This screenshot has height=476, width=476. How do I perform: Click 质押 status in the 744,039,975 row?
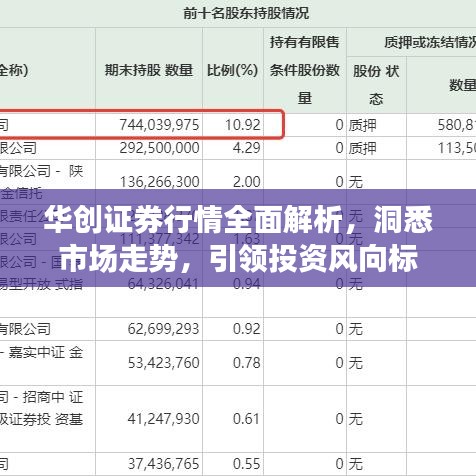[x=362, y=125]
